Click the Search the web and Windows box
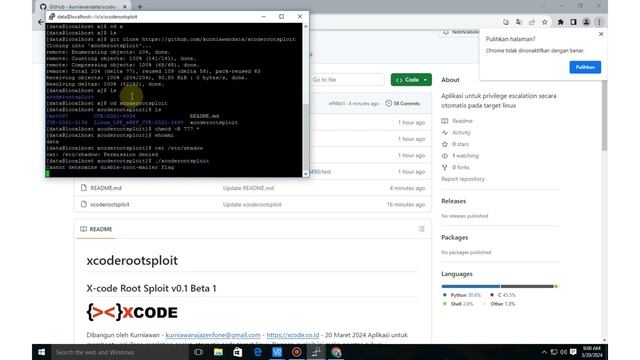This screenshot has height=360, width=640. 120,352
